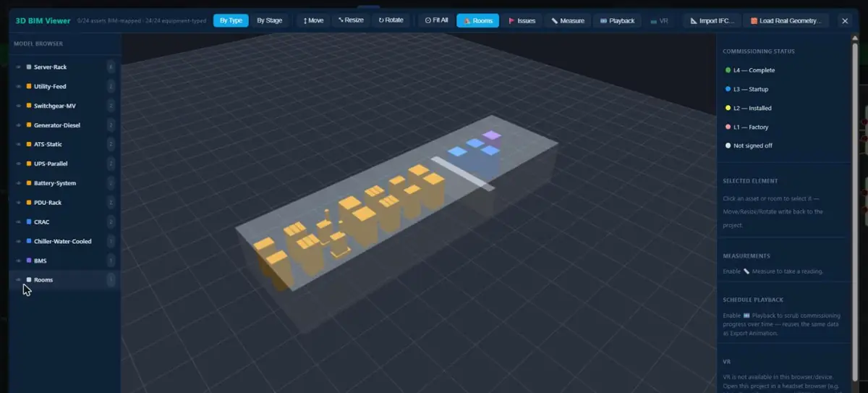Click the count badge on the Server-Rack row
Viewport: 868px width, 393px height.
click(111, 67)
